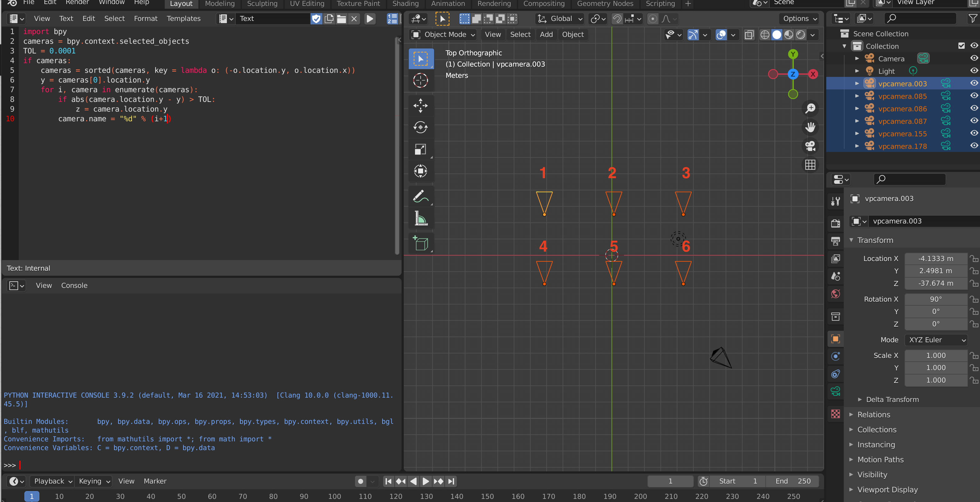Choose the Scale tool
The image size is (980, 502).
click(420, 150)
